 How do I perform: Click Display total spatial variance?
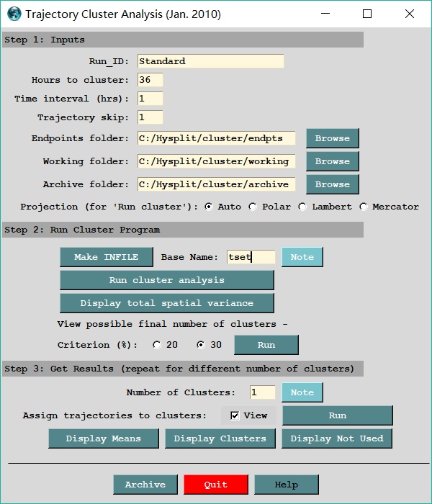tap(167, 303)
